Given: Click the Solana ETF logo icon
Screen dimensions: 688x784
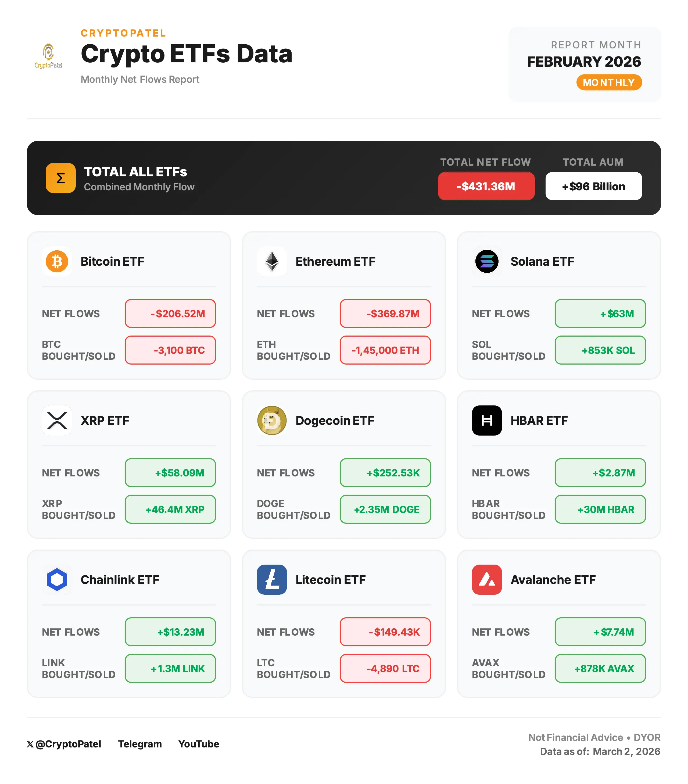Looking at the screenshot, I should point(487,261).
